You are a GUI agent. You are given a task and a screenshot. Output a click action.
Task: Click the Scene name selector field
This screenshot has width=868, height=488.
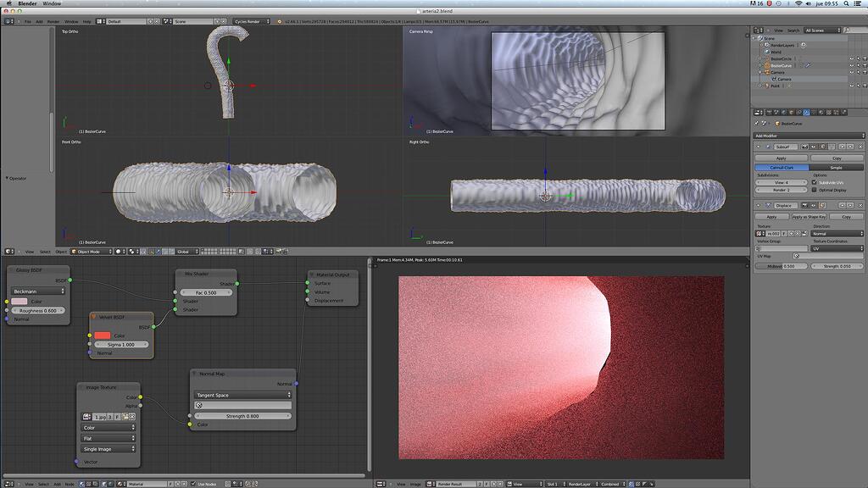click(192, 21)
